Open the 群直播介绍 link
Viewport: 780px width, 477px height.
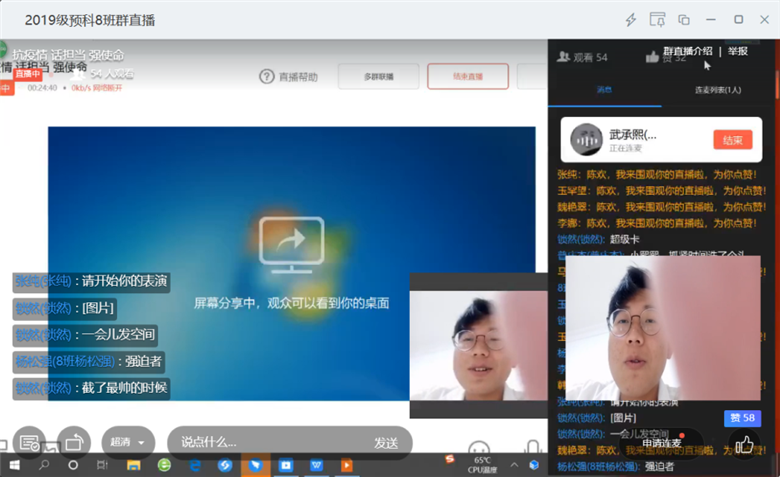click(x=687, y=51)
